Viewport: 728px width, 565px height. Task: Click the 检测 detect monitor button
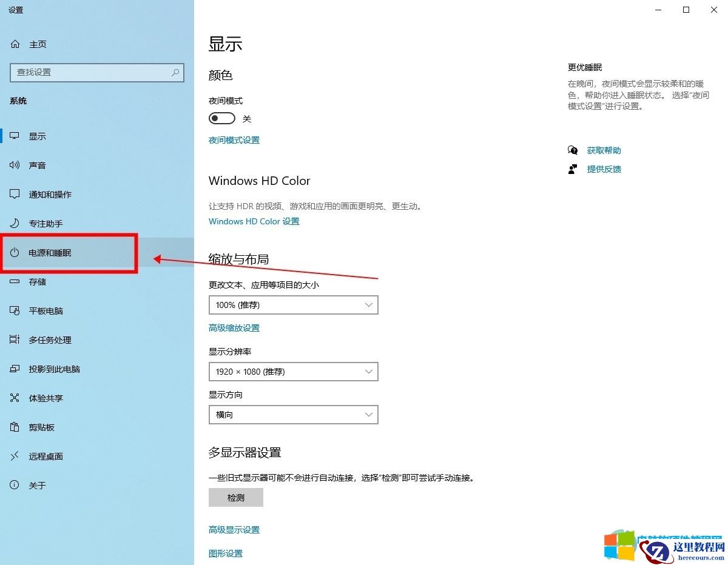(235, 497)
